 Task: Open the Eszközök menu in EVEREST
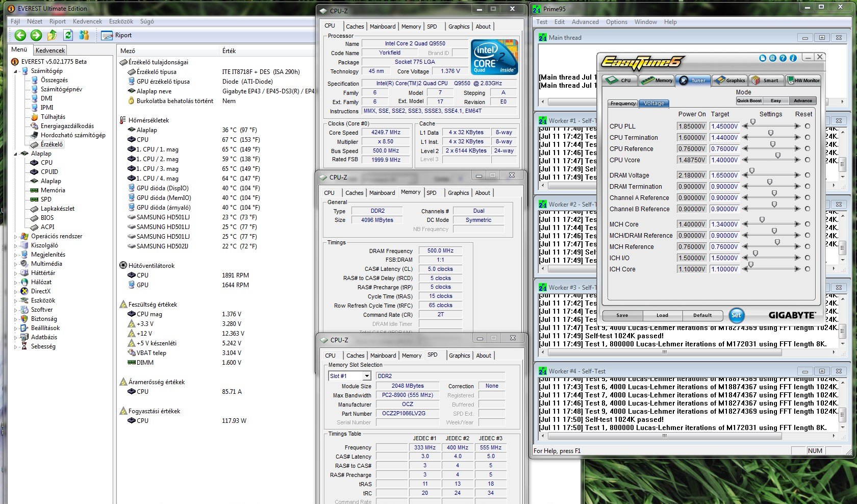click(121, 21)
